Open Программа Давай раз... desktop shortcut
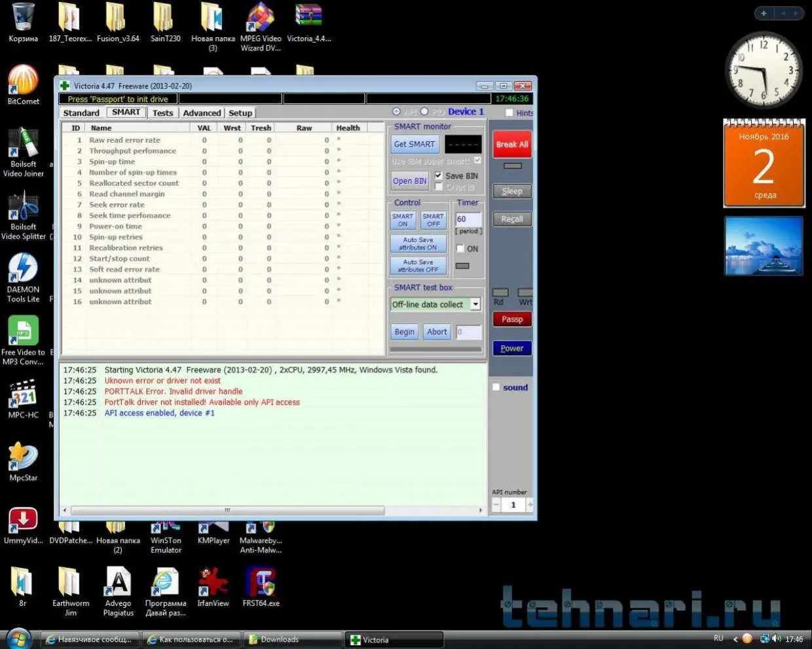Image resolution: width=812 pixels, height=649 pixels. pos(166,591)
